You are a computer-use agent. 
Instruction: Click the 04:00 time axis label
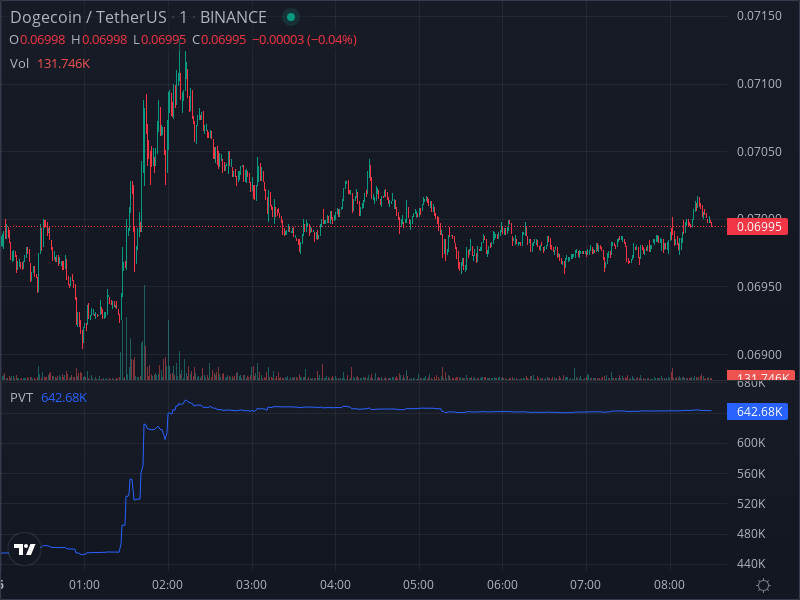coord(335,585)
